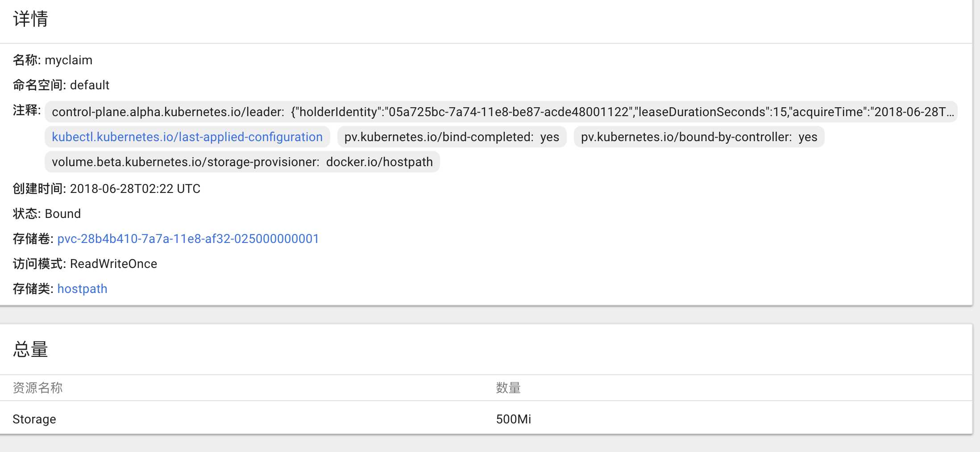Click the 总量 section header
This screenshot has height=452, width=980.
point(30,349)
